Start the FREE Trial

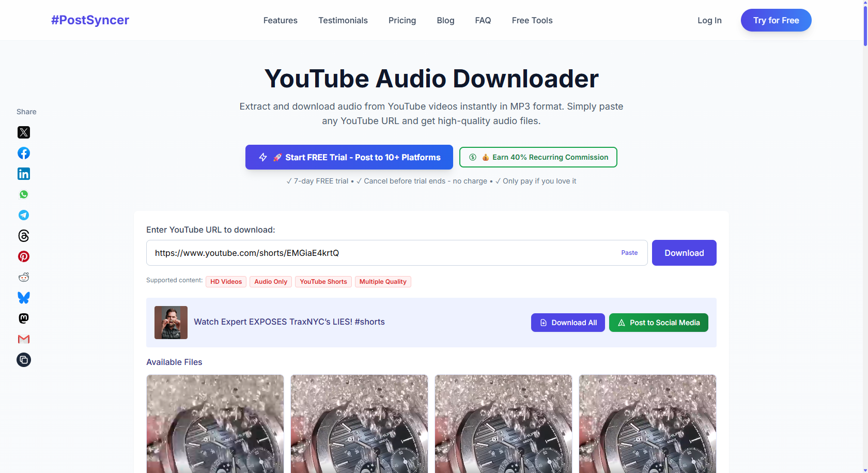(x=349, y=157)
